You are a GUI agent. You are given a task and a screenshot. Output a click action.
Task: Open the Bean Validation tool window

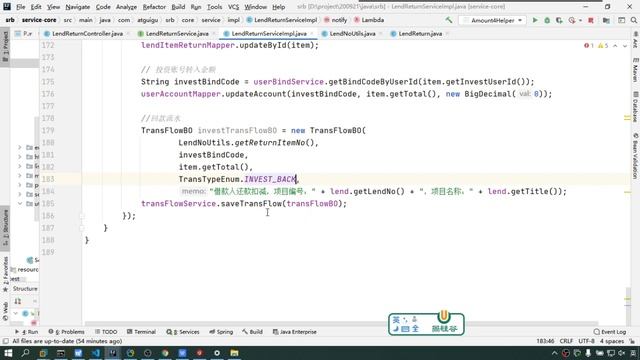tap(635, 156)
